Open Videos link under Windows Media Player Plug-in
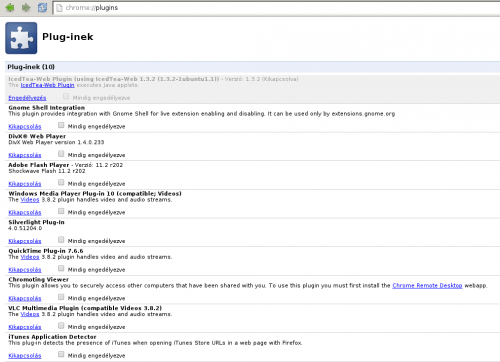The height and width of the screenshot is (362, 500). tap(30, 200)
